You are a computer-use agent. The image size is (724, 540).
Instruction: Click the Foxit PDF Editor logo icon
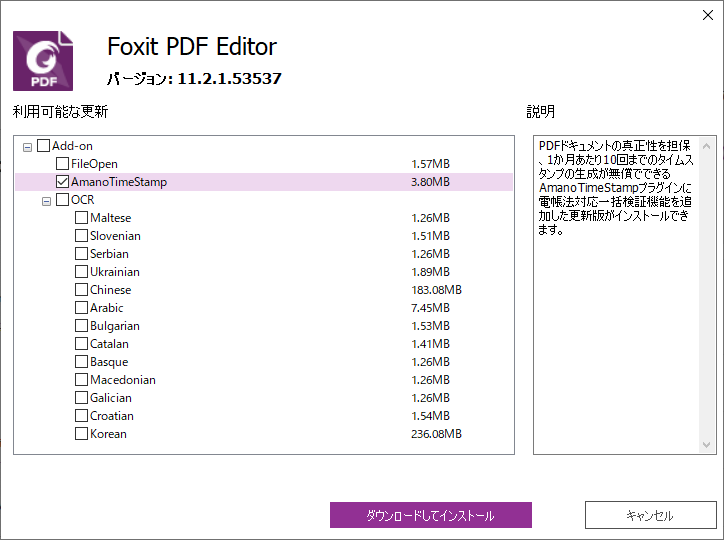[43, 61]
